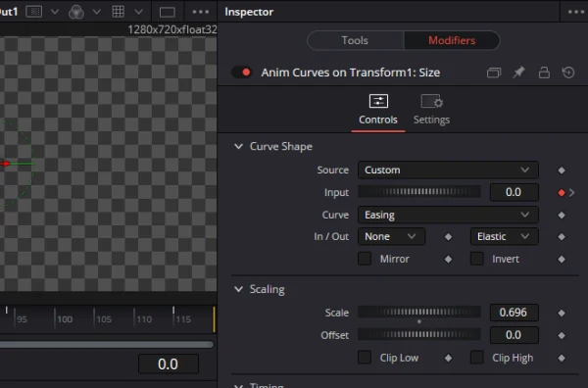Click frame 100 on the time ruler
The width and height of the screenshot is (588, 388).
[65, 319]
